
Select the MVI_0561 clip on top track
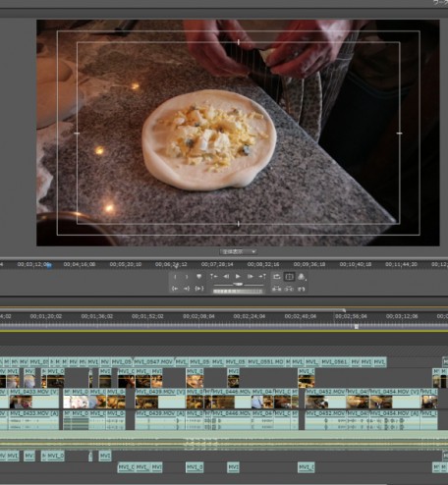coord(334,362)
